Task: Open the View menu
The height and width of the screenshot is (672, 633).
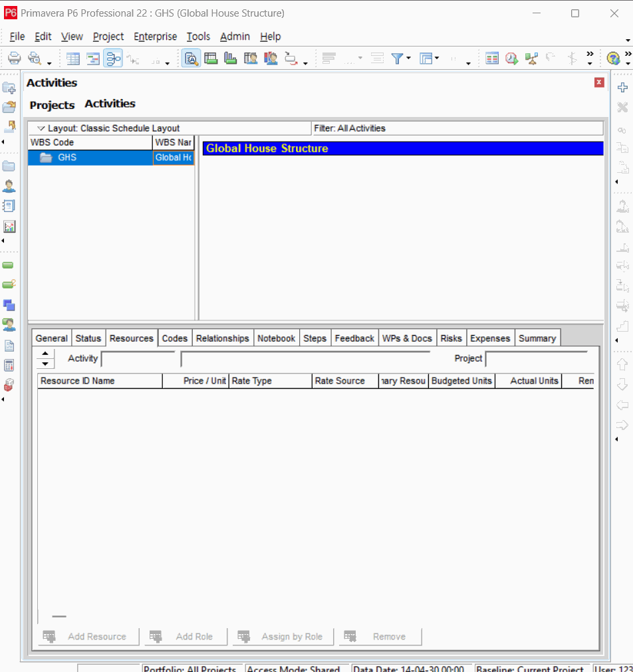Action: tap(72, 37)
